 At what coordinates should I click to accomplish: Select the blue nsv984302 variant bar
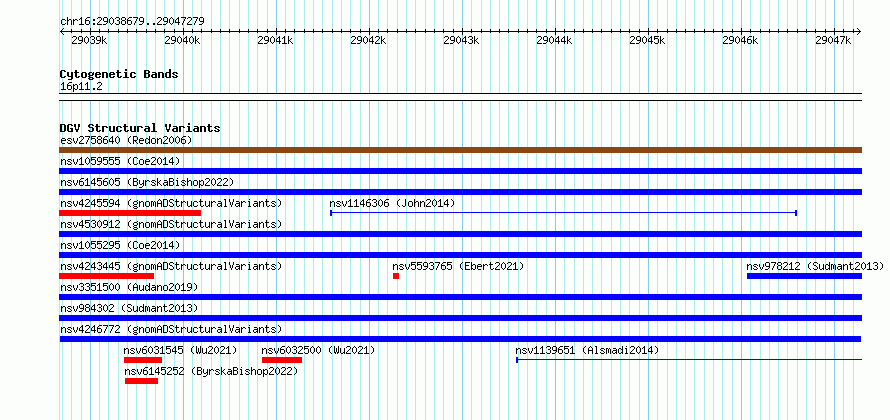coord(460,318)
